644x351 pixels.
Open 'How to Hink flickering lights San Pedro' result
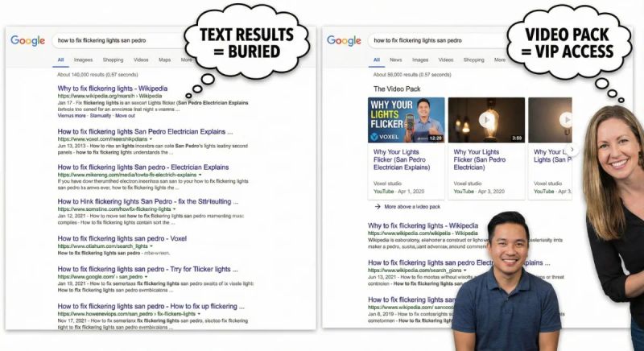(148, 201)
